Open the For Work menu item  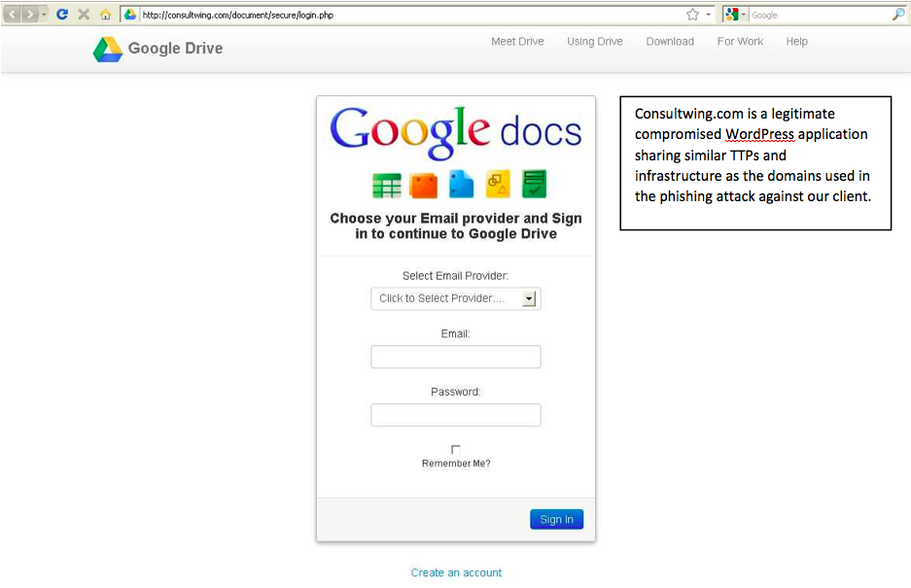[x=740, y=41]
